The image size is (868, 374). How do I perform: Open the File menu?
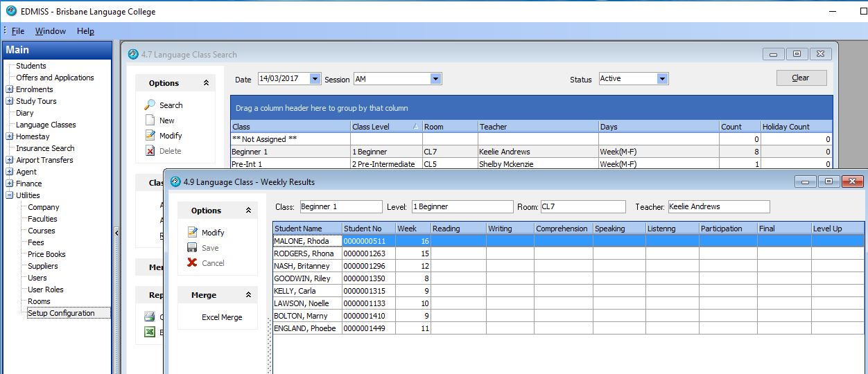[18, 31]
